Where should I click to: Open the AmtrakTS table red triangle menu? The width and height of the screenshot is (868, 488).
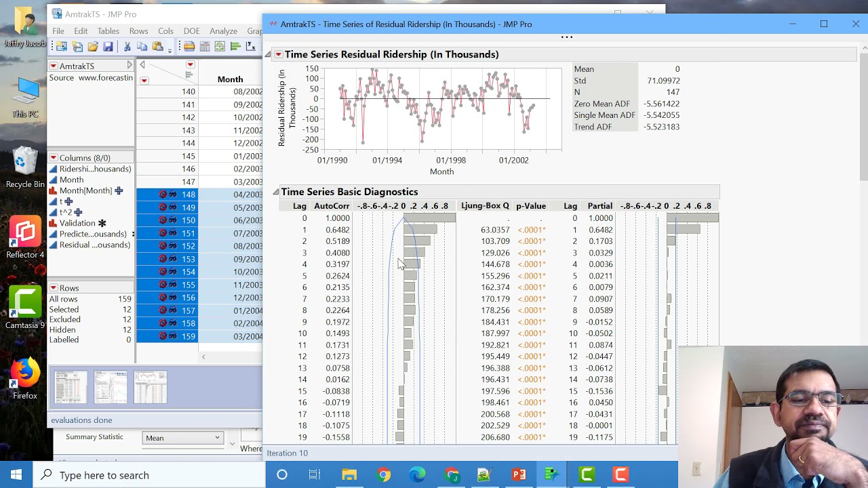(x=54, y=66)
